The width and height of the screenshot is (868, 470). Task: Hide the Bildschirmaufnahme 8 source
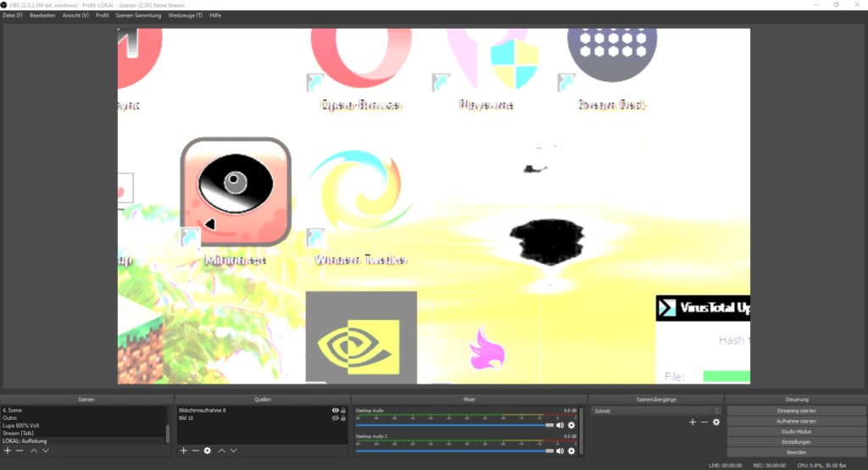[x=335, y=411]
